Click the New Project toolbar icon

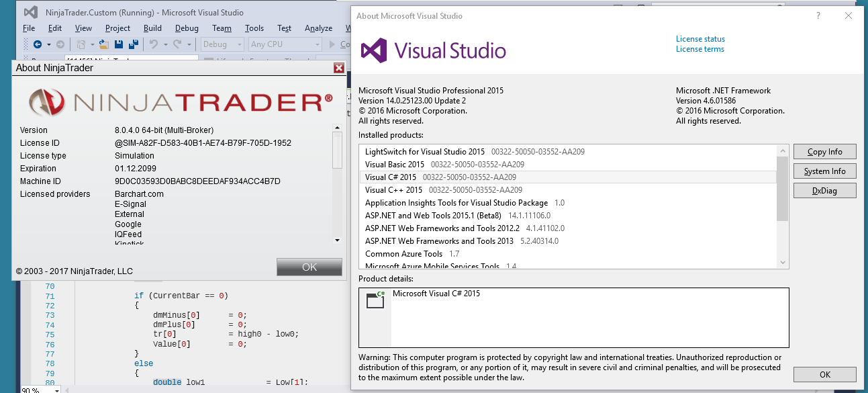pyautogui.click(x=81, y=44)
